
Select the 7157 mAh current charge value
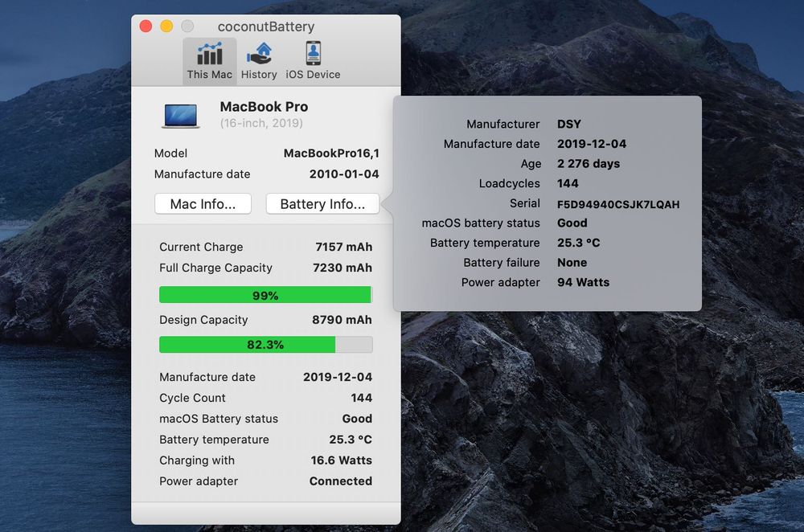click(x=343, y=247)
